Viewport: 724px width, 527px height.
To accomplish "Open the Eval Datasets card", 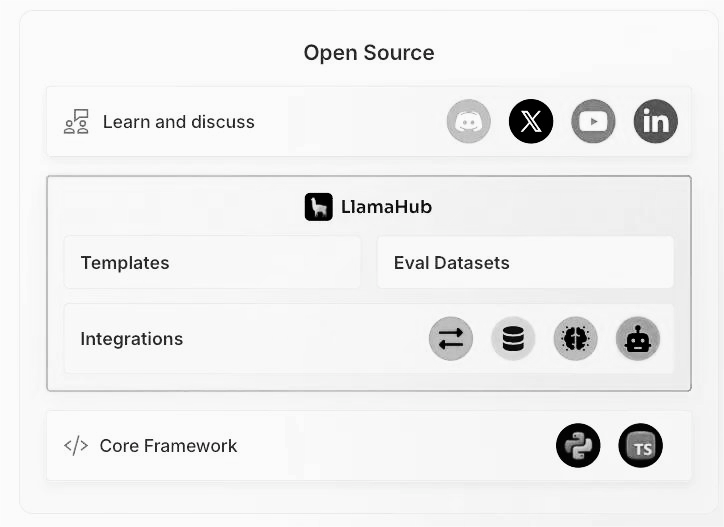I will 525,262.
